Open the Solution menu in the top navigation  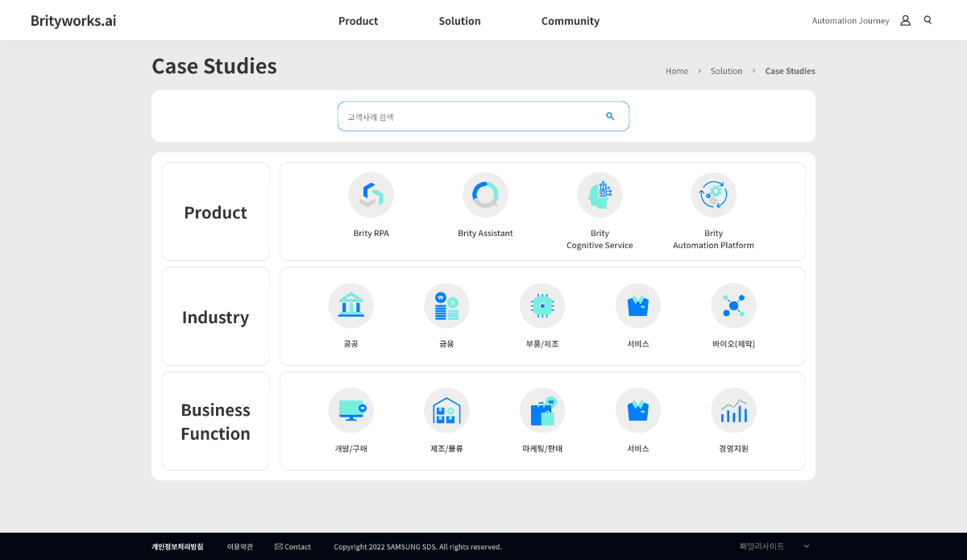[459, 21]
